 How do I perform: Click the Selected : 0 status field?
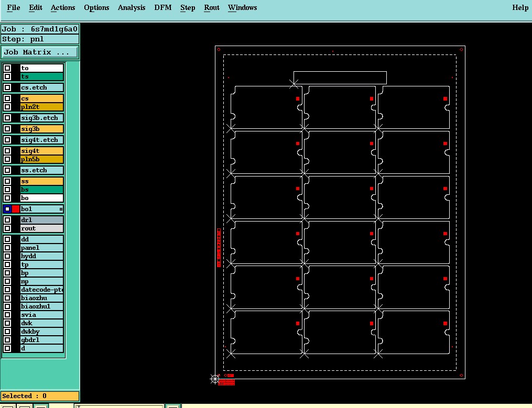point(40,396)
